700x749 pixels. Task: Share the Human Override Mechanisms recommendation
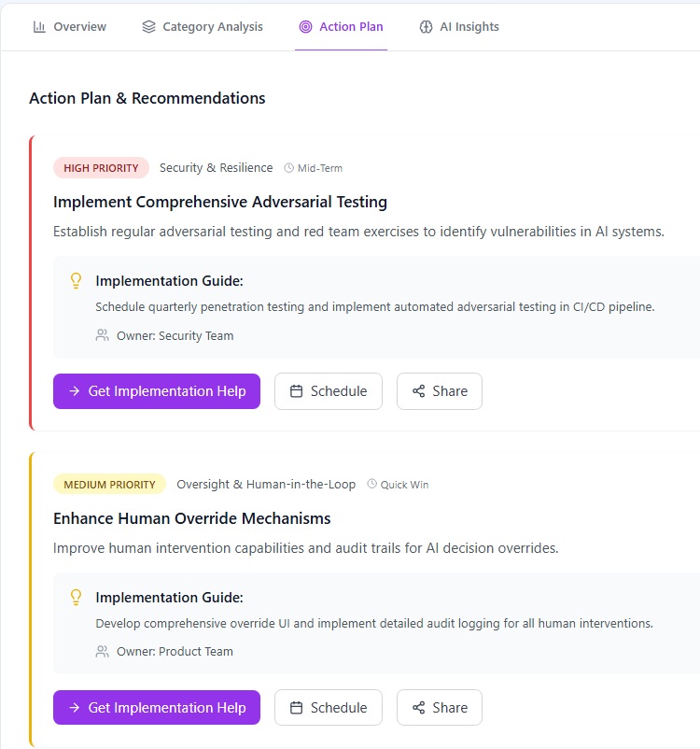click(440, 708)
